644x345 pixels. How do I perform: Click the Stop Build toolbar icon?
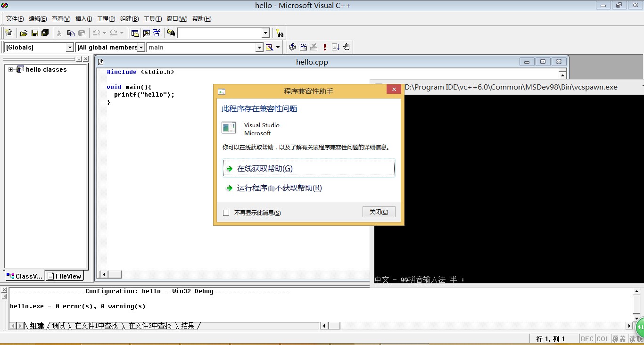click(x=314, y=47)
